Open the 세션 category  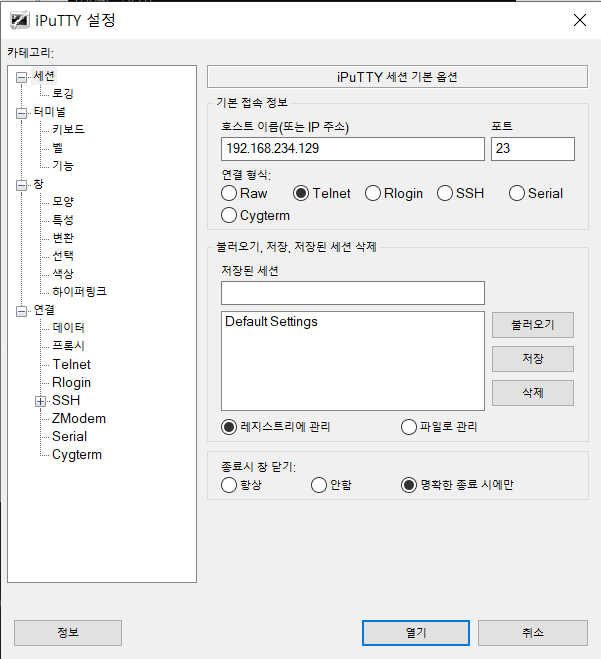click(44, 76)
